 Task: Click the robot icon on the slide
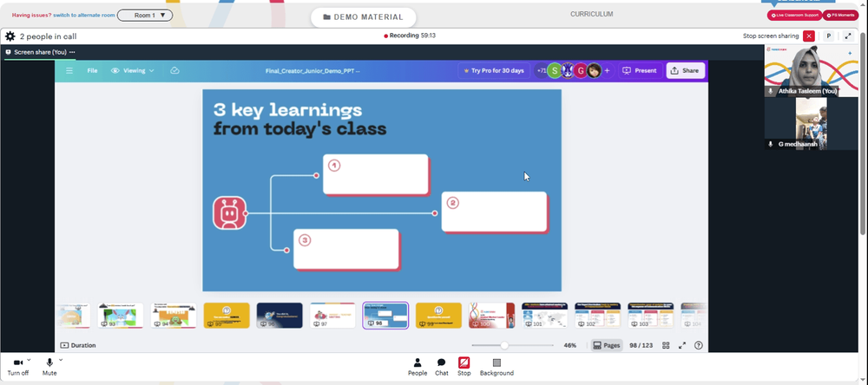229,213
